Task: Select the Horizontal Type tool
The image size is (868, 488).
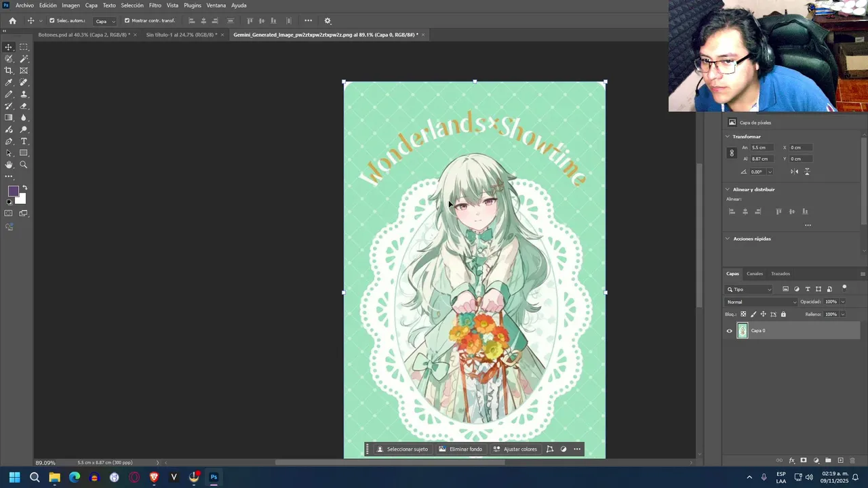Action: coord(24,142)
